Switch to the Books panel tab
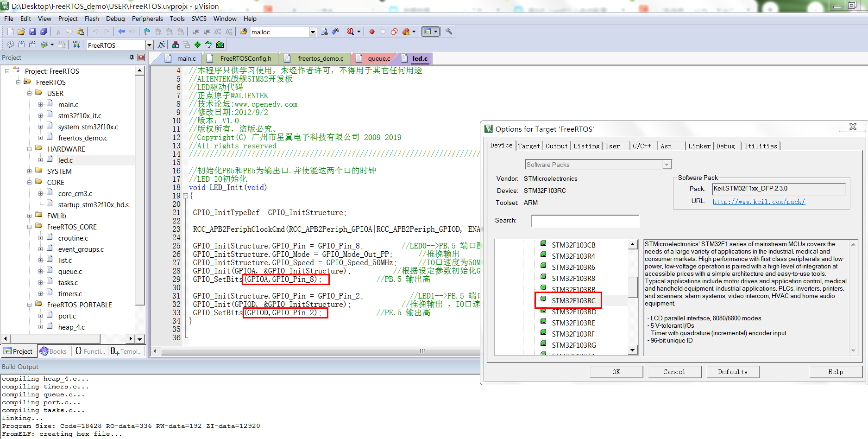The width and height of the screenshot is (868, 439). coord(54,351)
